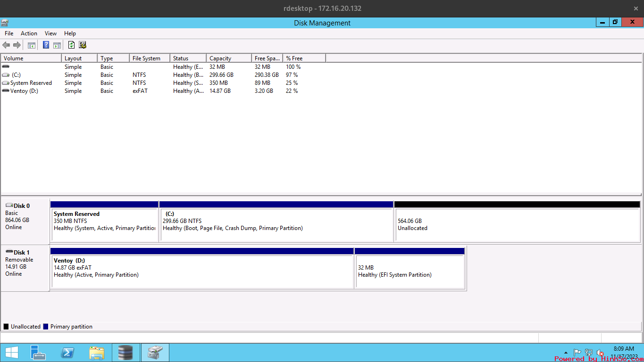Open the Action menu

pyautogui.click(x=29, y=33)
